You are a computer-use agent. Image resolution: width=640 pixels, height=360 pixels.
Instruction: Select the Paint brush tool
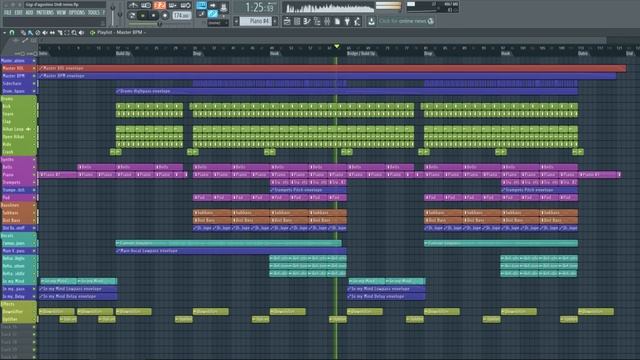click(x=30, y=32)
